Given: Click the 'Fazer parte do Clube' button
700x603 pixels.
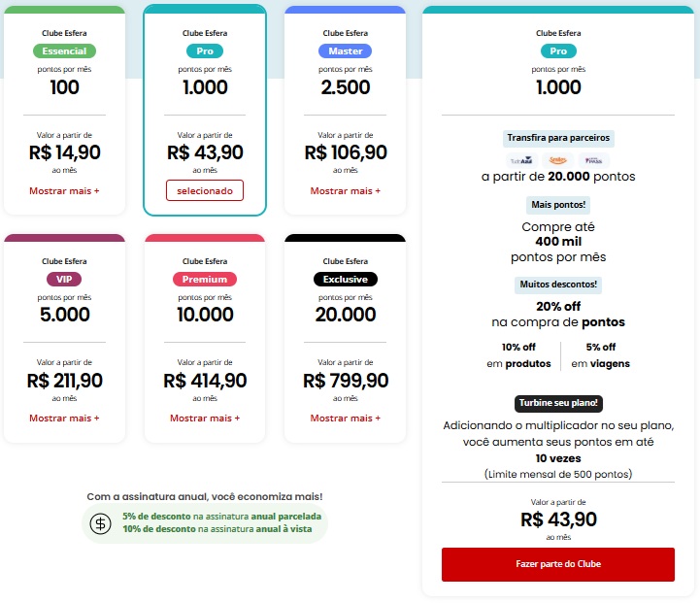Looking at the screenshot, I should point(557,564).
